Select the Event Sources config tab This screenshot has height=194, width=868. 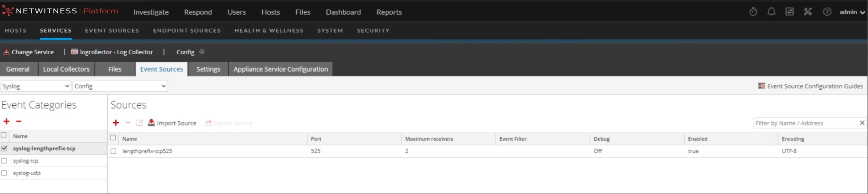pyautogui.click(x=162, y=69)
